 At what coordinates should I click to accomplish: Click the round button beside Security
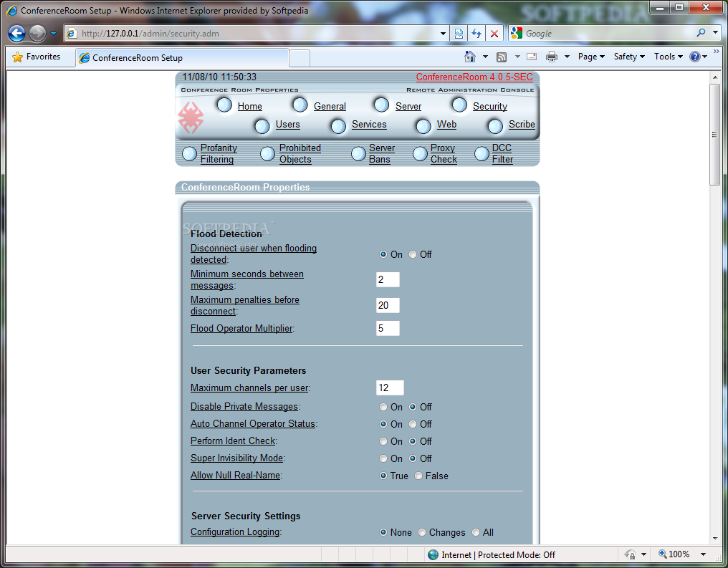tap(459, 105)
